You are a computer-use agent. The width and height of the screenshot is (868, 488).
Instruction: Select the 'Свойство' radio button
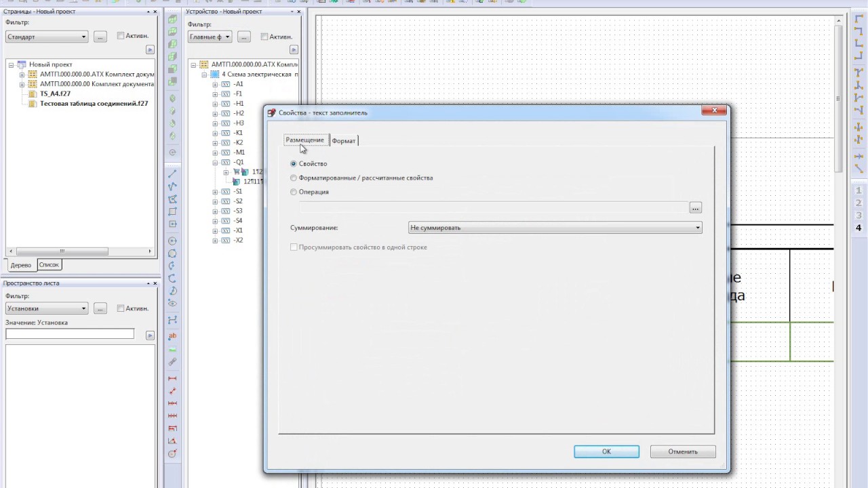(x=294, y=163)
